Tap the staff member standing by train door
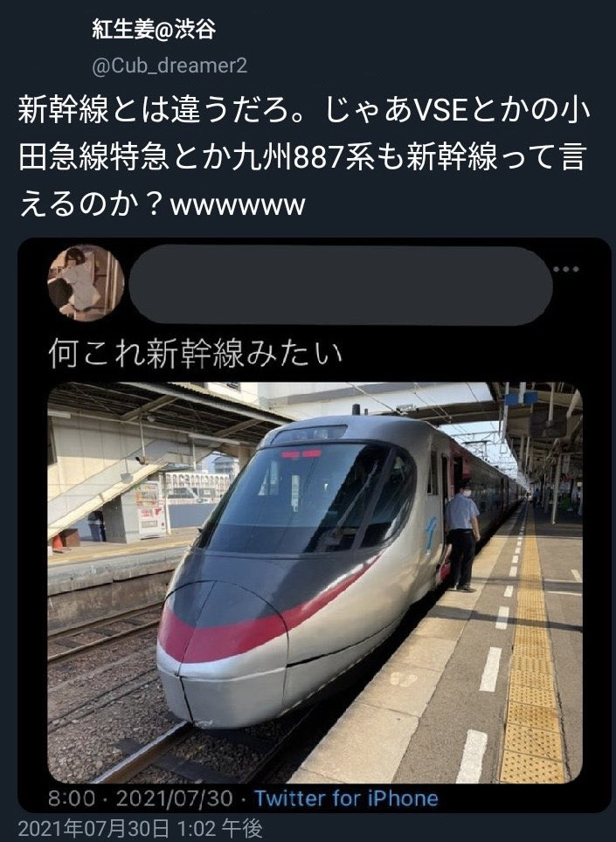Viewport: 616px width, 842px height. 461,535
